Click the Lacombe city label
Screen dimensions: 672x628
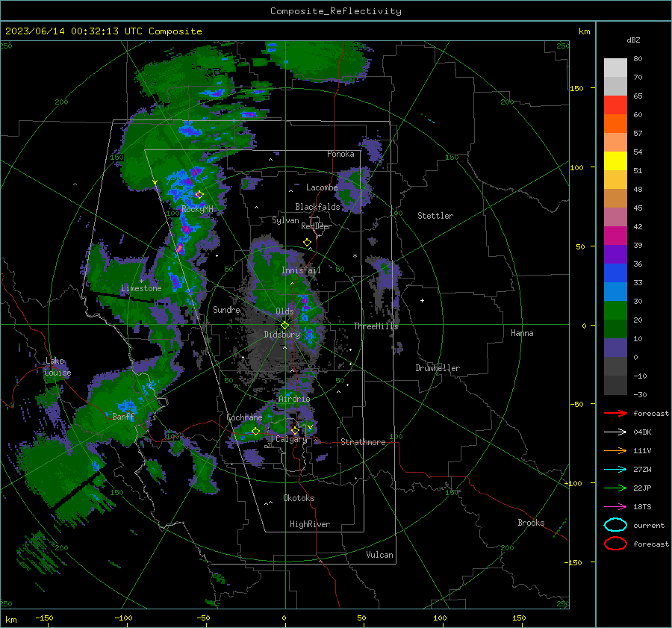(x=322, y=187)
